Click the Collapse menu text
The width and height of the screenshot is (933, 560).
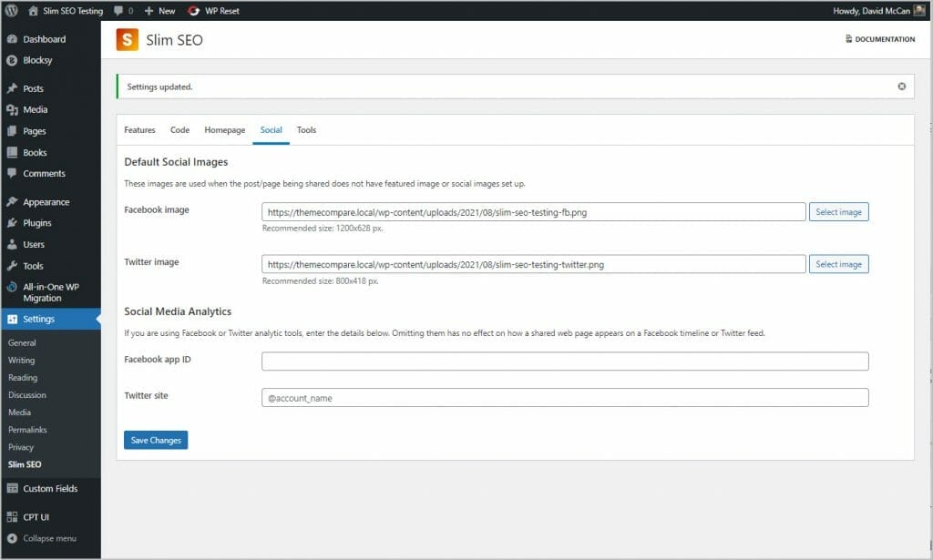tap(50, 538)
